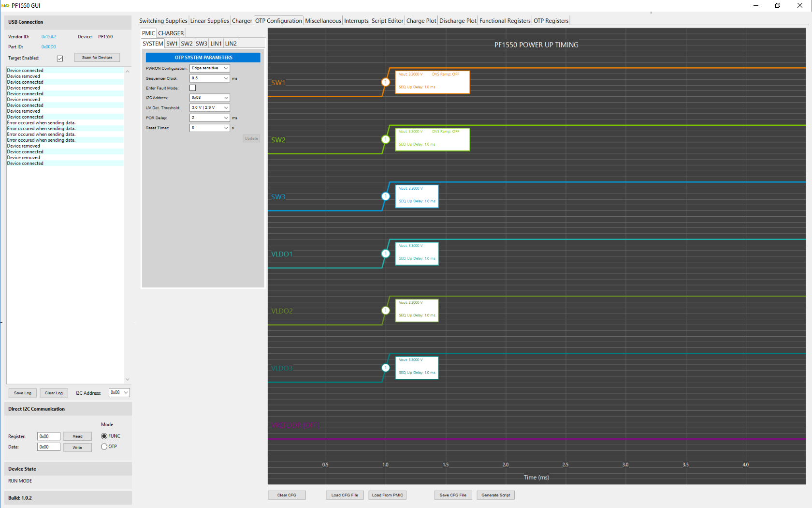Select the OTP mode radio button
Viewport: 812px width, 508px height.
[104, 447]
